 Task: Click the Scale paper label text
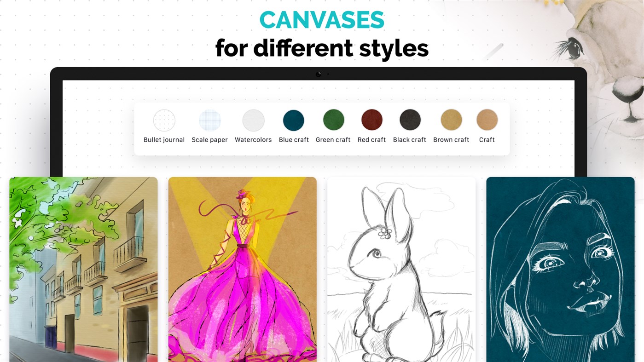click(209, 139)
